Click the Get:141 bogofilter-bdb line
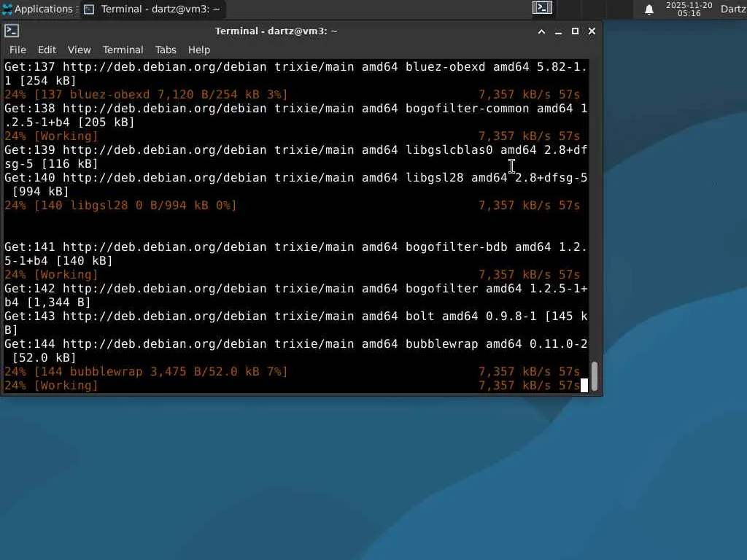 [x=296, y=254]
